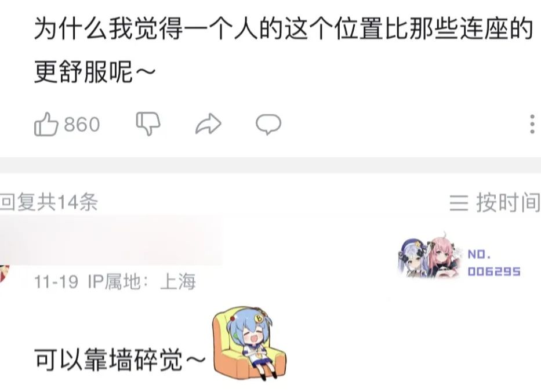The height and width of the screenshot is (392, 541).
Task: Click the three-line sort icon
Action: point(459,203)
